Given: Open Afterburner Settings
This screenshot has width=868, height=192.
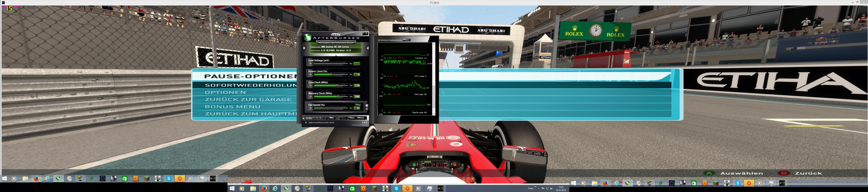Looking at the screenshot, I should (x=361, y=118).
